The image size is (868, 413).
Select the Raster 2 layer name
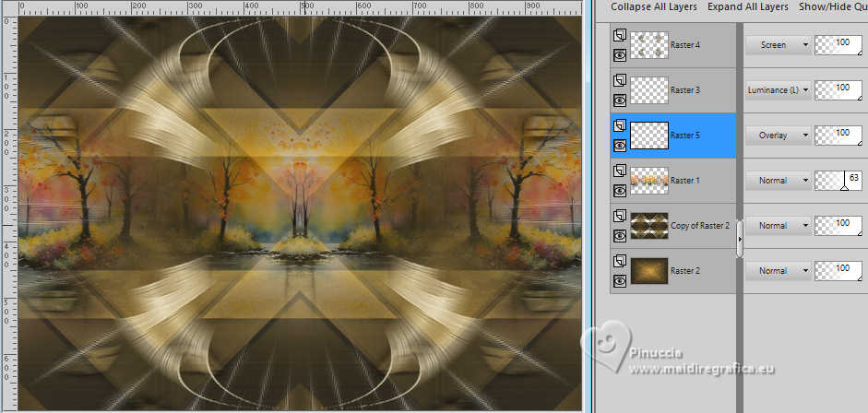point(684,271)
